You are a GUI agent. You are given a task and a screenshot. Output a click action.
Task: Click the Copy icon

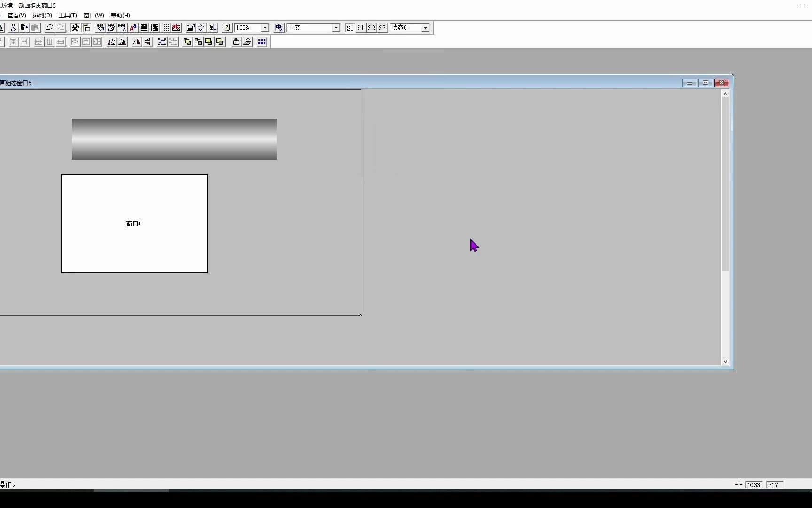click(24, 28)
